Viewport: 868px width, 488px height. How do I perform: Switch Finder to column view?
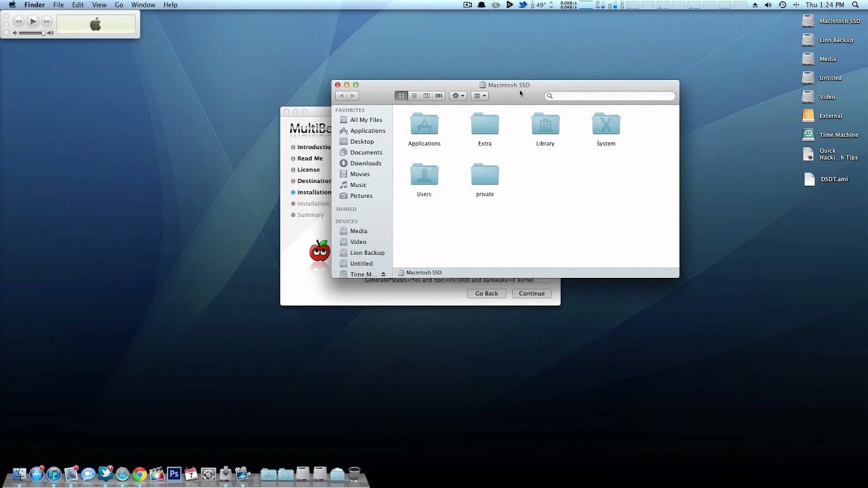[x=426, y=96]
